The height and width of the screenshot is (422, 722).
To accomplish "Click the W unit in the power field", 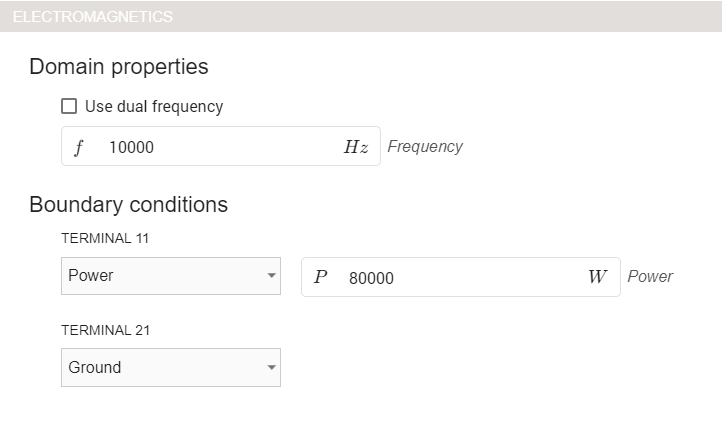I will coord(597,277).
